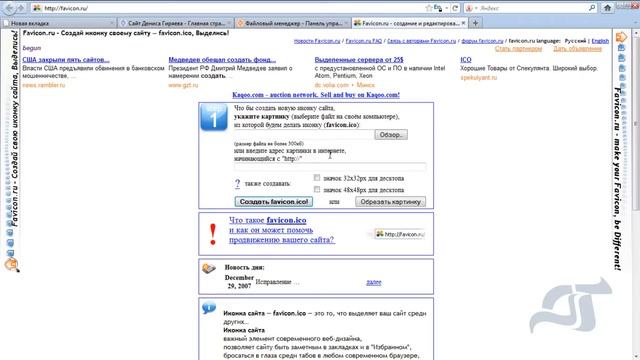
Task: Click the 'Новость дня:' heading text
Action: click(244, 267)
